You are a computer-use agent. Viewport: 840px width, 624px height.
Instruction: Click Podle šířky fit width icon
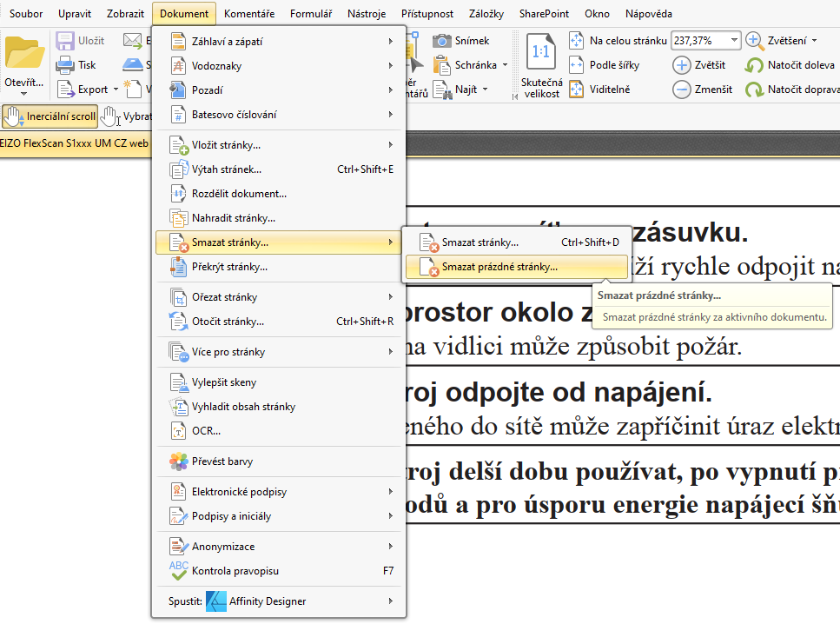click(x=577, y=65)
